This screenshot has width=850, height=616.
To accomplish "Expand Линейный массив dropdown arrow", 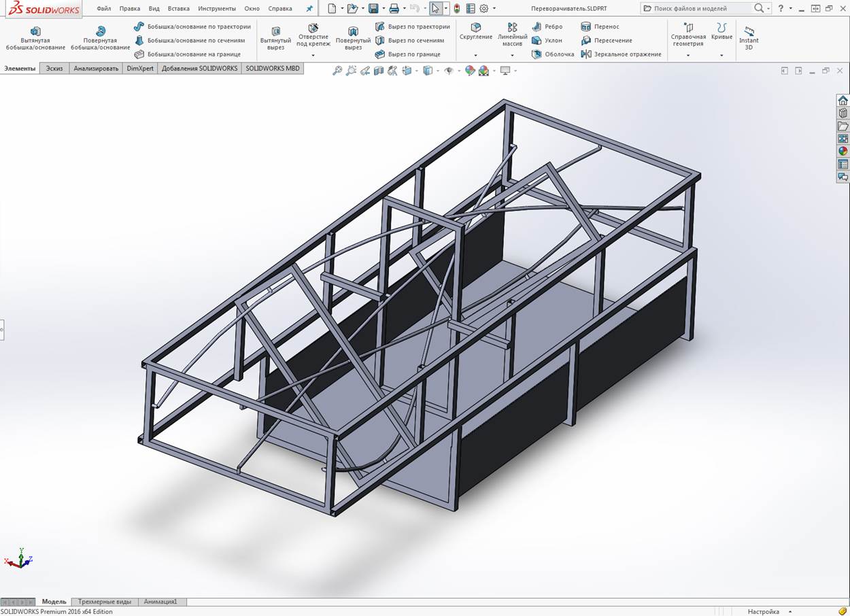I will 512,55.
